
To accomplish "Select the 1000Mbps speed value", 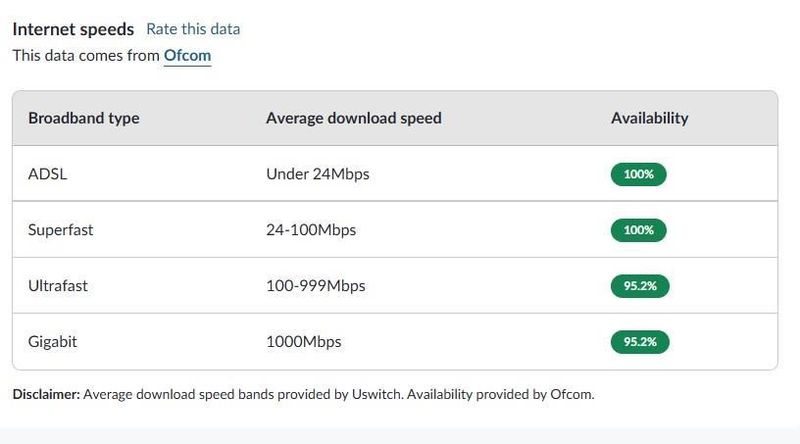I will click(303, 342).
